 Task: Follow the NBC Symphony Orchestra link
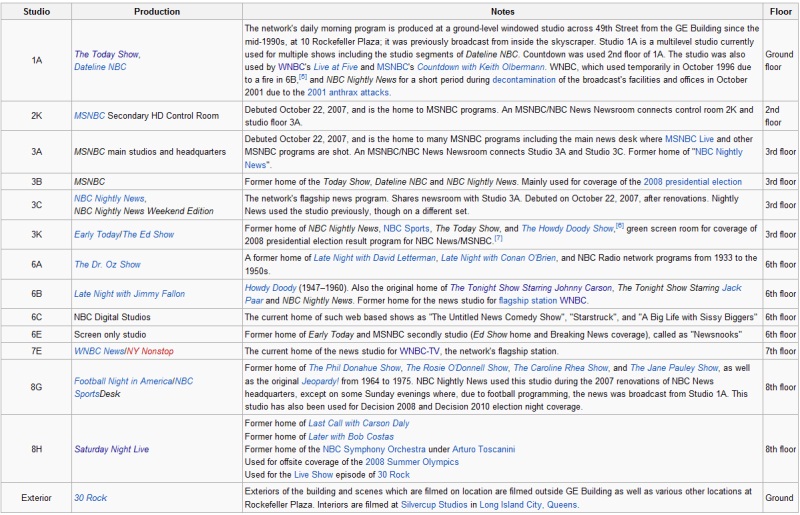point(373,449)
